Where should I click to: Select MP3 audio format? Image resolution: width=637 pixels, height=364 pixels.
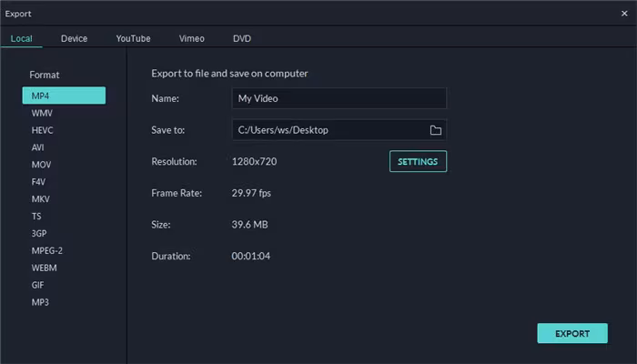41,302
